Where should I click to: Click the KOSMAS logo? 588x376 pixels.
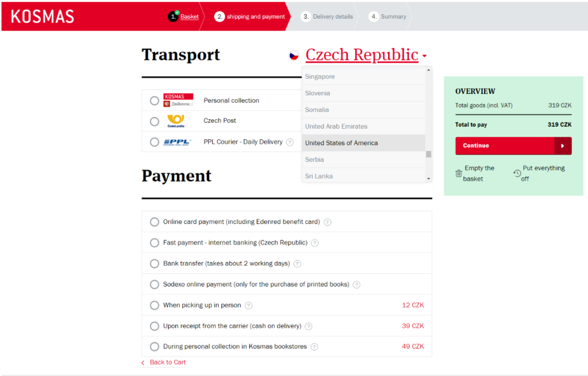tap(42, 16)
